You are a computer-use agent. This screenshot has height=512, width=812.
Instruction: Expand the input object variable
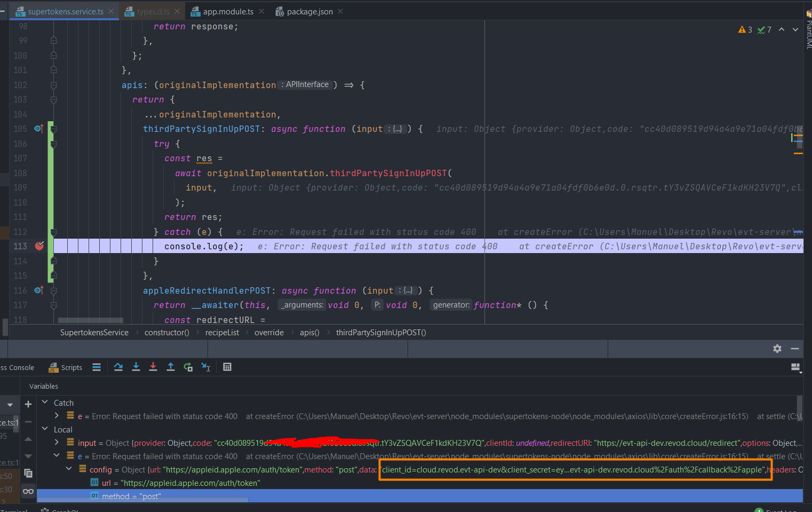[x=57, y=442]
